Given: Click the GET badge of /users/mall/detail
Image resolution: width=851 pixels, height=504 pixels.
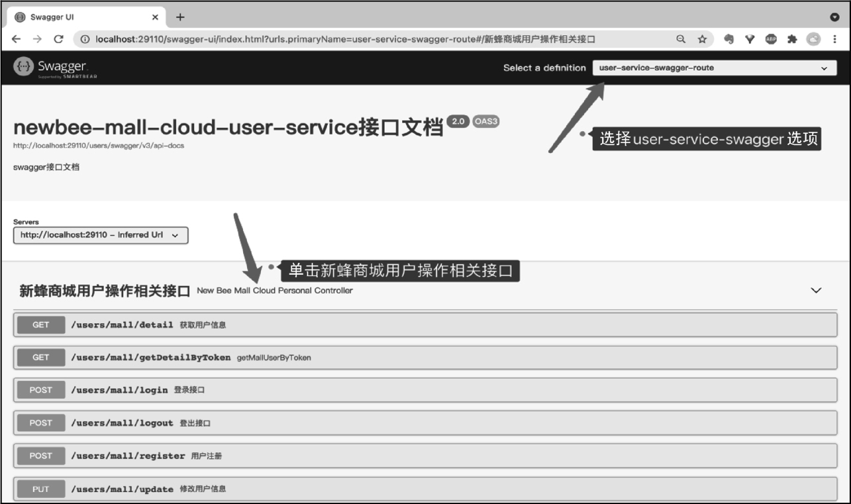Looking at the screenshot, I should coord(41,325).
